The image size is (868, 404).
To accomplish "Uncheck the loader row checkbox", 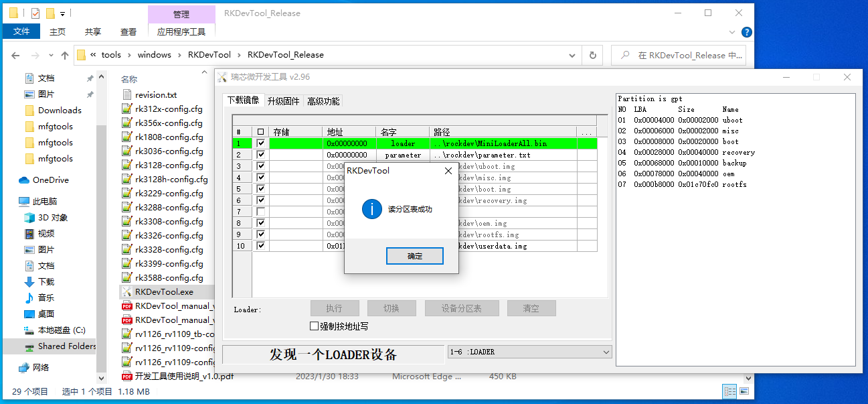I will click(x=260, y=143).
